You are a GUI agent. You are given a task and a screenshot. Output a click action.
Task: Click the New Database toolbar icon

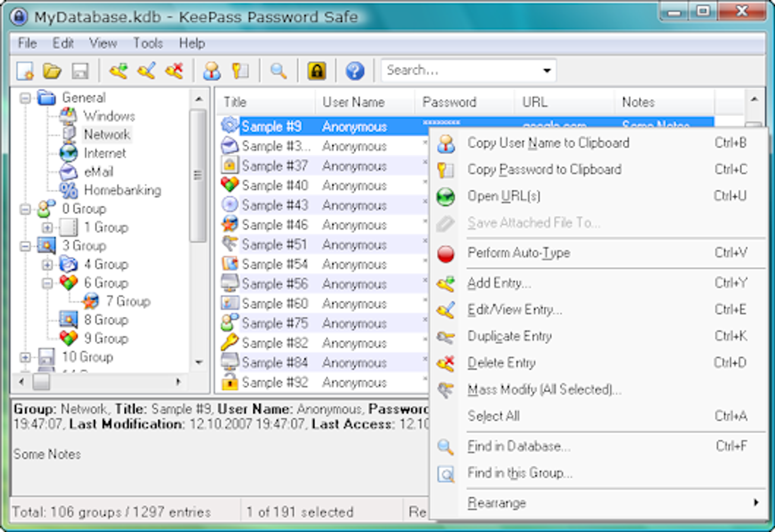point(26,71)
